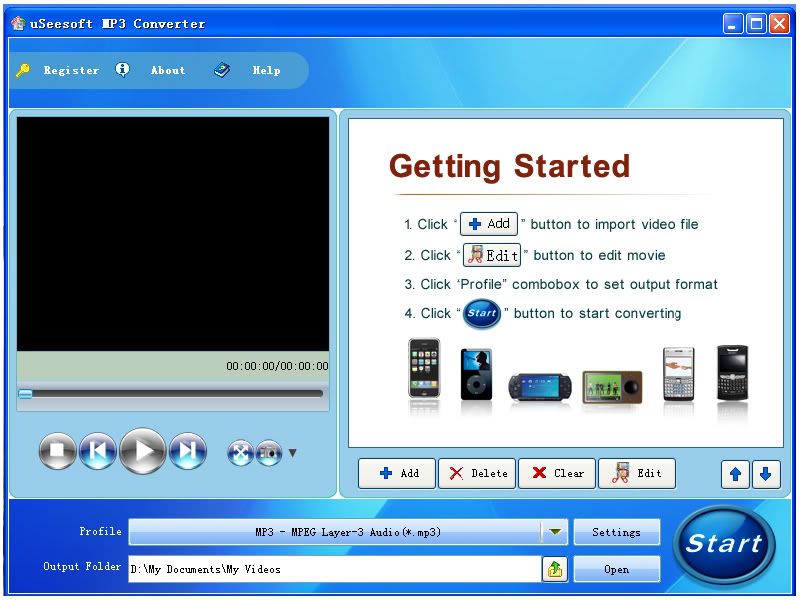Image resolution: width=800 pixels, height=600 pixels.
Task: Move item up with blue up arrow
Action: click(x=735, y=474)
